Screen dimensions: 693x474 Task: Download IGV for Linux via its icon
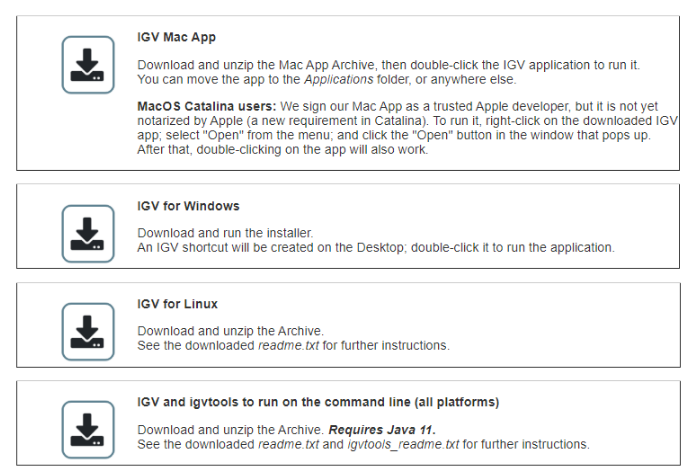point(88,331)
